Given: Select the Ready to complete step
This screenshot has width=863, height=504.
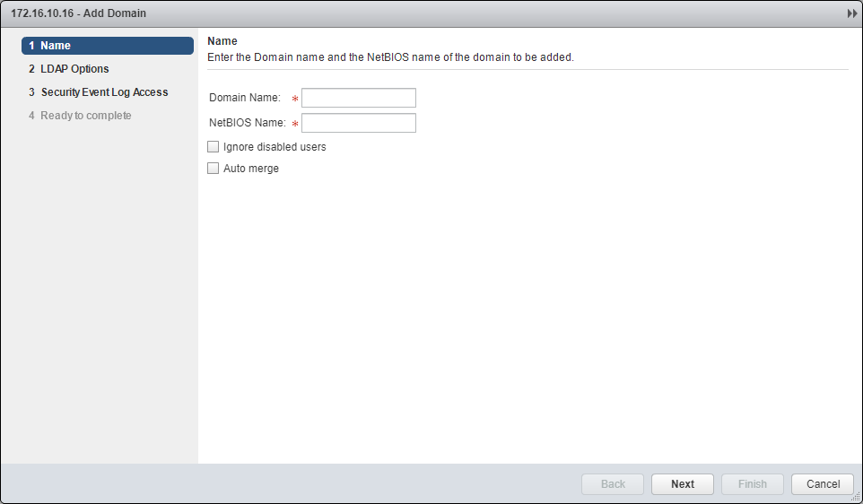Looking at the screenshot, I should pyautogui.click(x=85, y=116).
